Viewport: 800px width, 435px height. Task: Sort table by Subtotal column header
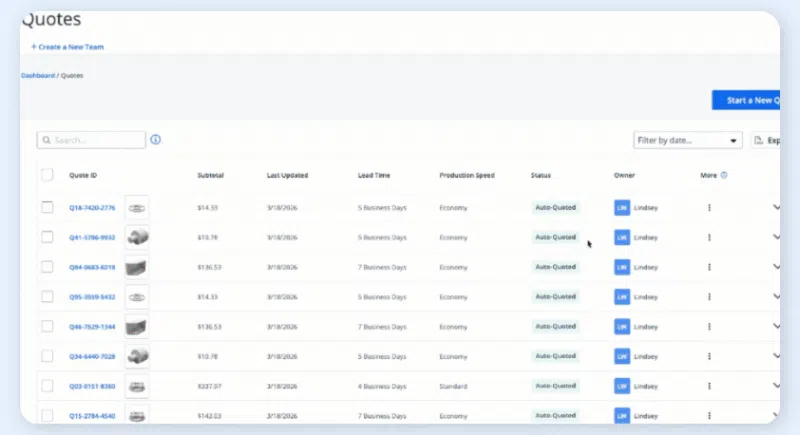point(210,175)
